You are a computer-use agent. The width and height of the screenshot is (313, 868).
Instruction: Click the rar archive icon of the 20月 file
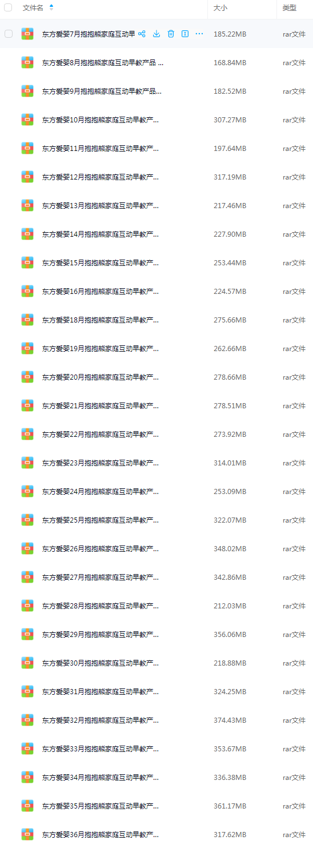[27, 377]
